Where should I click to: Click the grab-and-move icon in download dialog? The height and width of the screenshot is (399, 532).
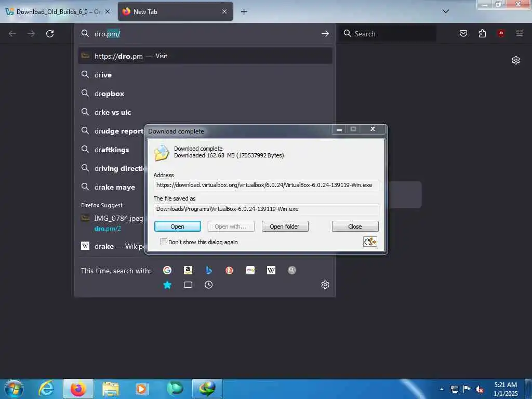[x=370, y=242]
